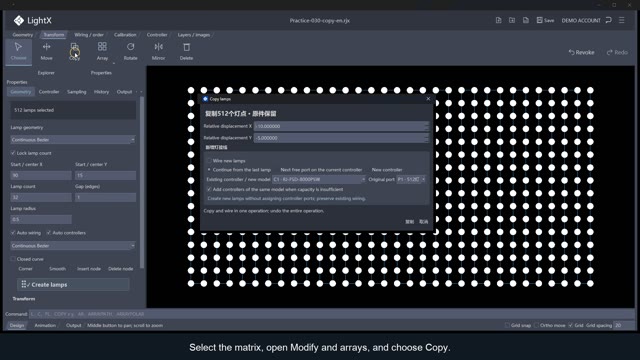The height and width of the screenshot is (360, 640).
Task: Toggle the Lock lamp count checkbox
Action: [13, 153]
